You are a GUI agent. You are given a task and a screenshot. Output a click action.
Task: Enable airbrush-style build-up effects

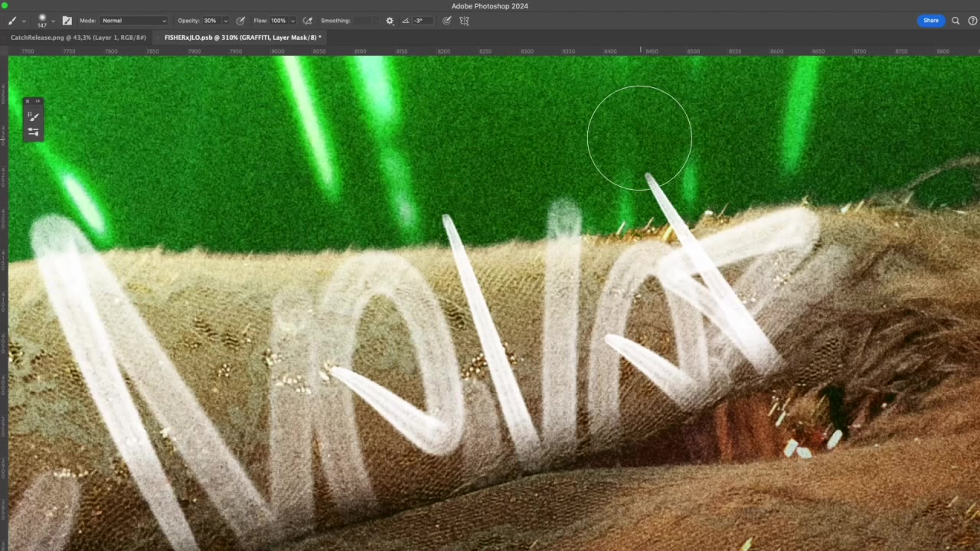pyautogui.click(x=308, y=21)
